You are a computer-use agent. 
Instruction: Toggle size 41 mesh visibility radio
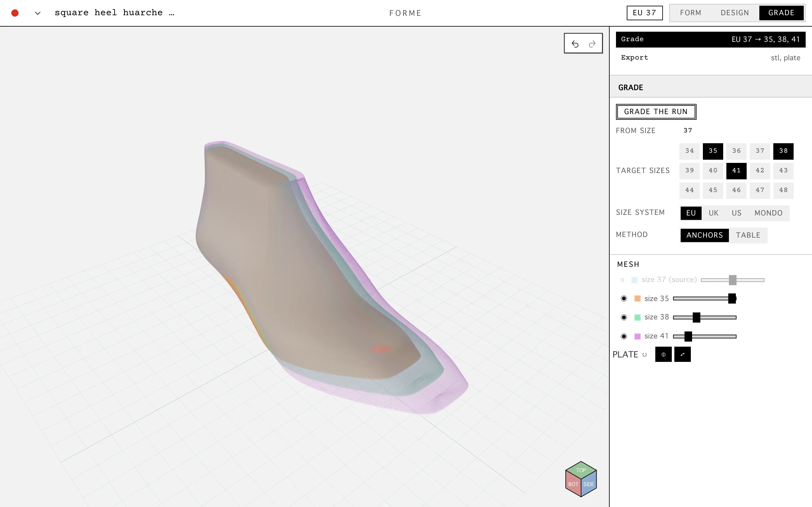point(624,336)
